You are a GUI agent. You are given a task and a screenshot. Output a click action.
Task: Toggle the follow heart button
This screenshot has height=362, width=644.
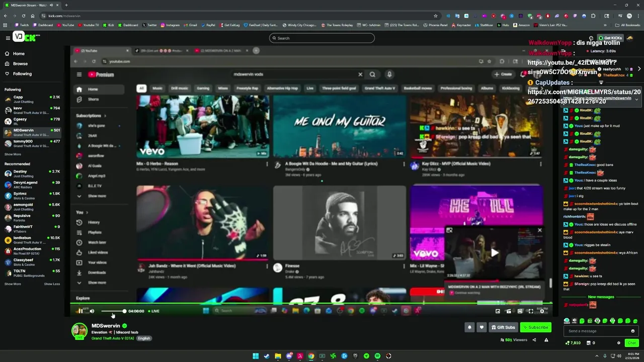(x=481, y=327)
